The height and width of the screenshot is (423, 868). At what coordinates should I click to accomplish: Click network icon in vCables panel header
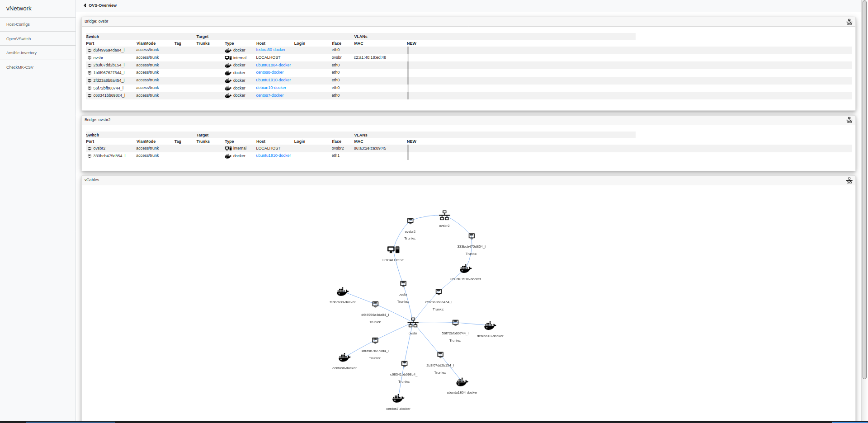[x=849, y=180]
